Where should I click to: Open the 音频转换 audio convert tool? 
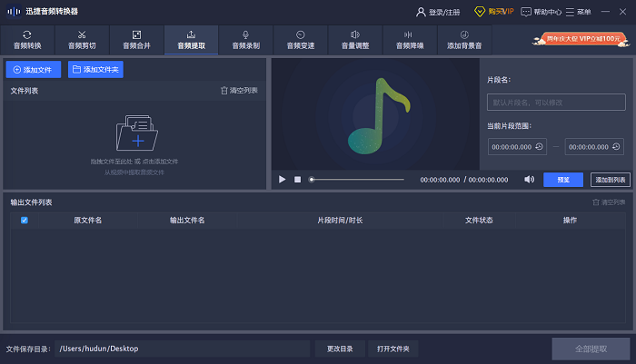27,39
